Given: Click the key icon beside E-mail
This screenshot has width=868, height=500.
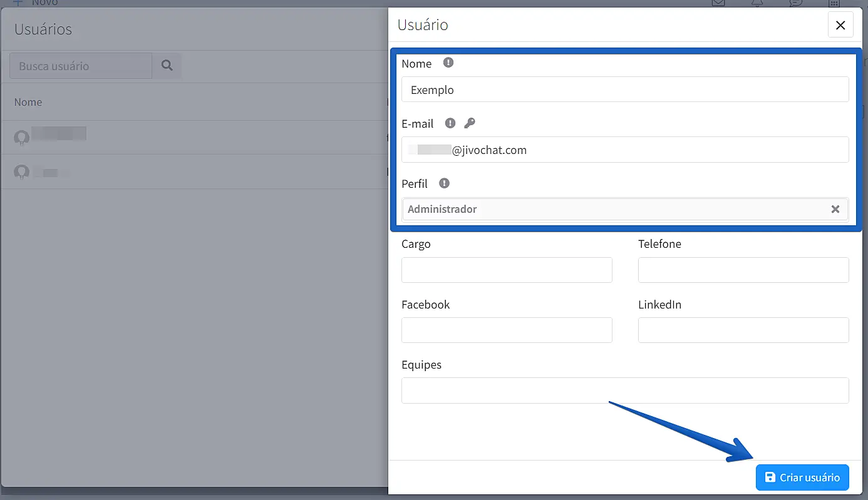Looking at the screenshot, I should [470, 123].
